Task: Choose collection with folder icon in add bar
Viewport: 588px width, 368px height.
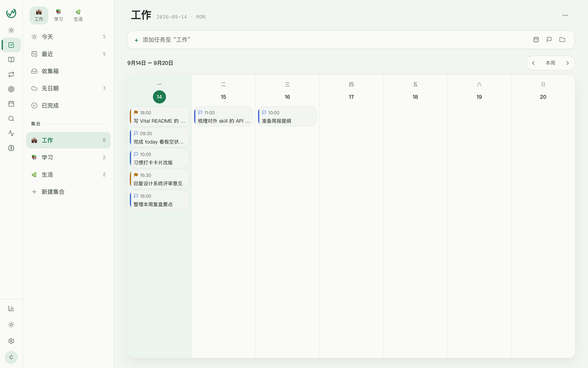Action: 562,40
